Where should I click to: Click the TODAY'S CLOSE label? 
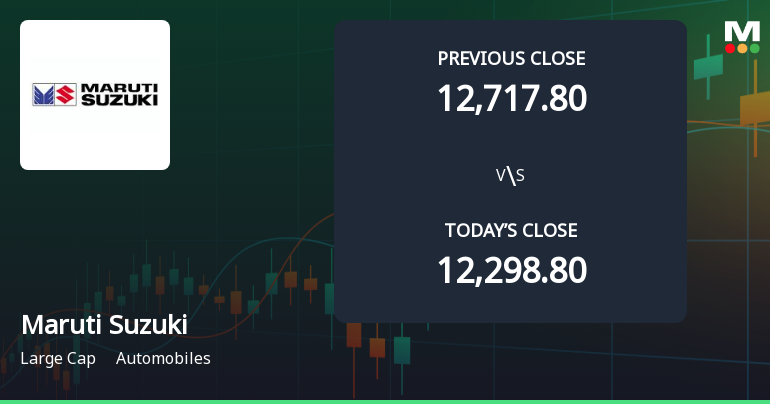point(511,231)
